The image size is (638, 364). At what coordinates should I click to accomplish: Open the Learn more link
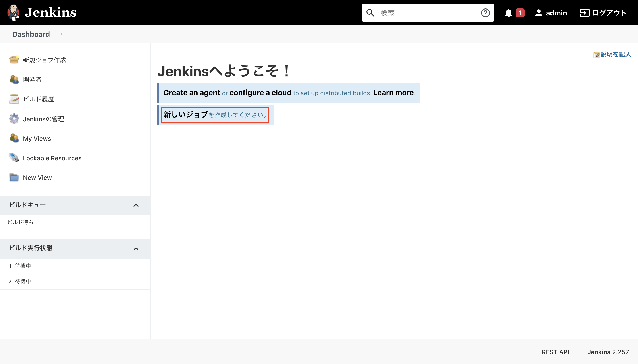tap(393, 93)
